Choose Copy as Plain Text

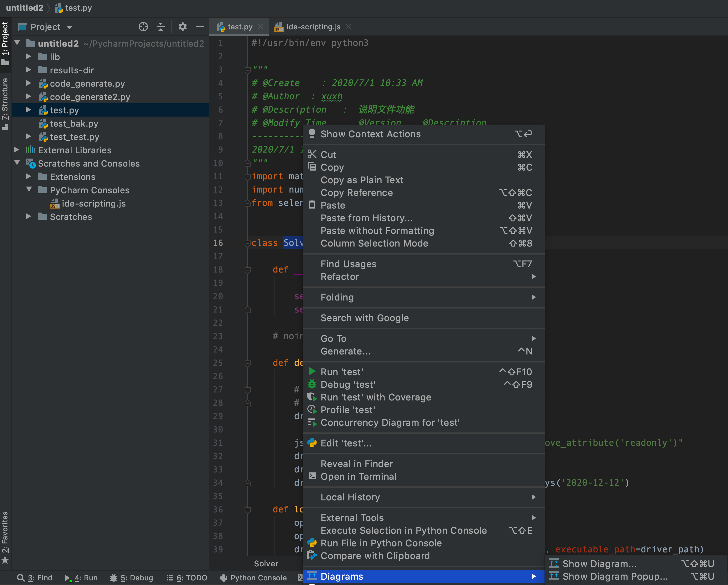coord(423,180)
